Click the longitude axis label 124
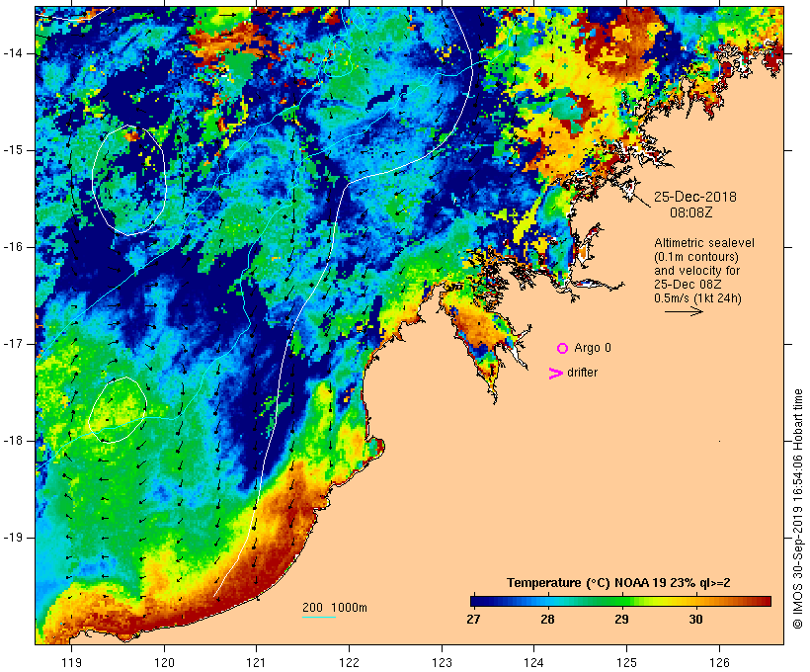 tap(533, 662)
